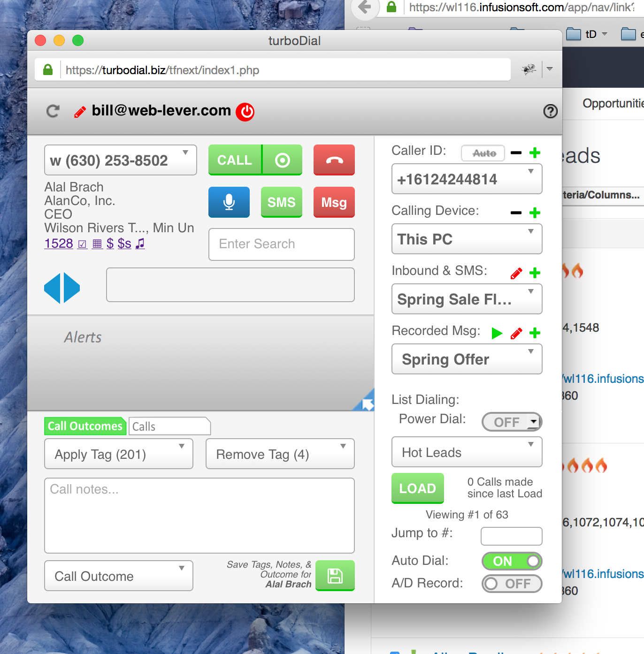
Task: Click the record-call circle icon next to CALL
Action: tap(282, 160)
